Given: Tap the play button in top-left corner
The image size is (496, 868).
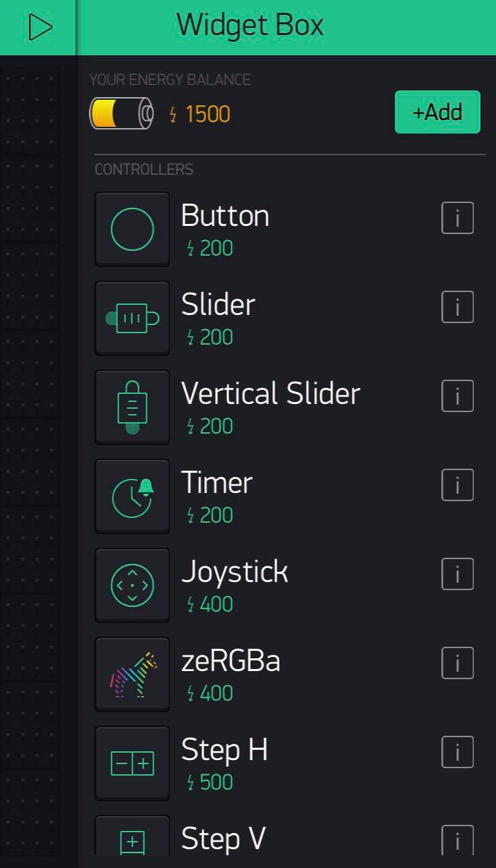Looking at the screenshot, I should (x=40, y=28).
